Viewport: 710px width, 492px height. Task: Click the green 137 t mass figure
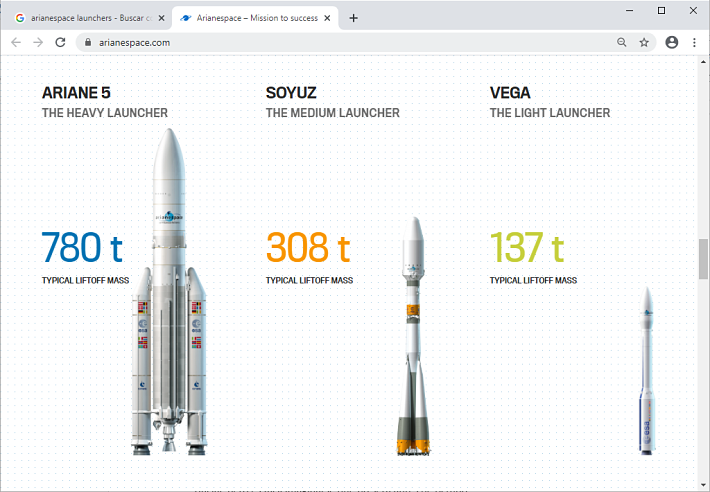point(527,247)
